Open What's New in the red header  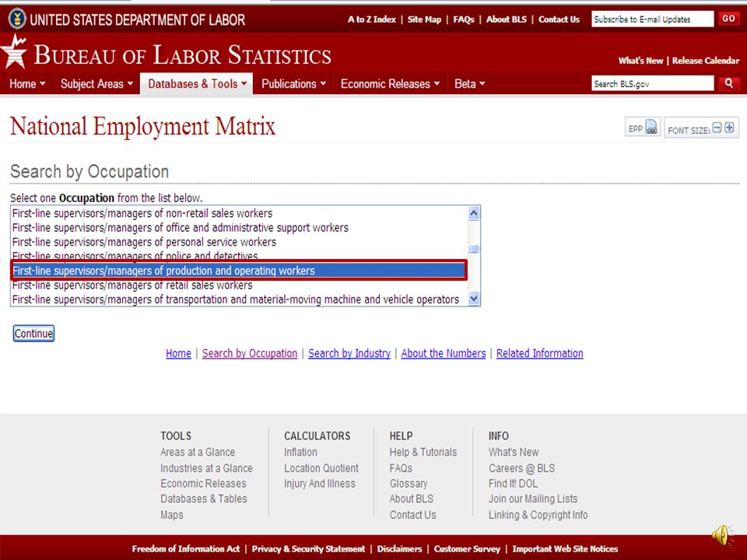click(x=640, y=61)
